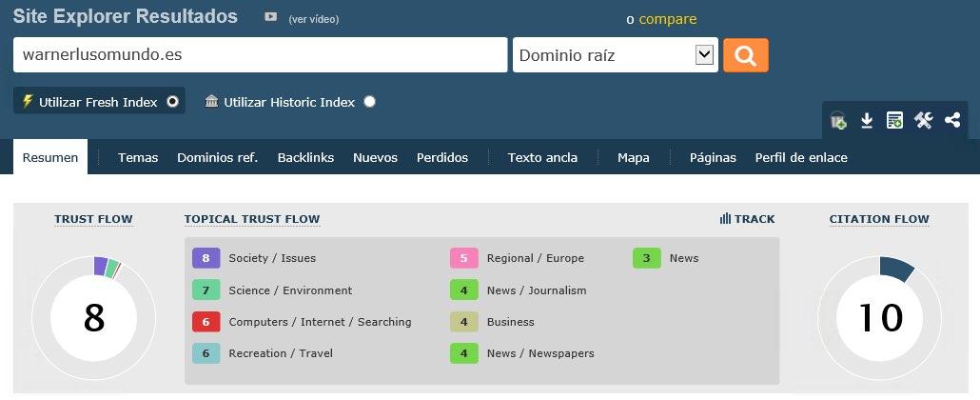This screenshot has height=400, width=980.
Task: Click the download arrow icon
Action: 867,120
